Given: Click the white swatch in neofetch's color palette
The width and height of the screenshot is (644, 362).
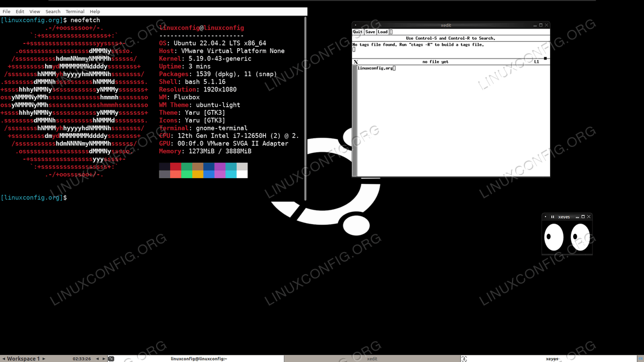Looking at the screenshot, I should 242,174.
